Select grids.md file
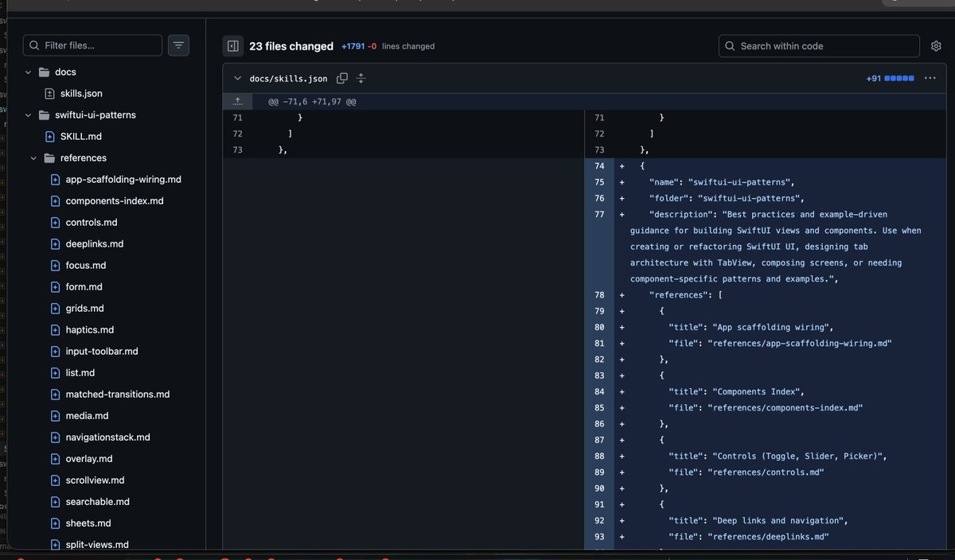 (x=85, y=308)
